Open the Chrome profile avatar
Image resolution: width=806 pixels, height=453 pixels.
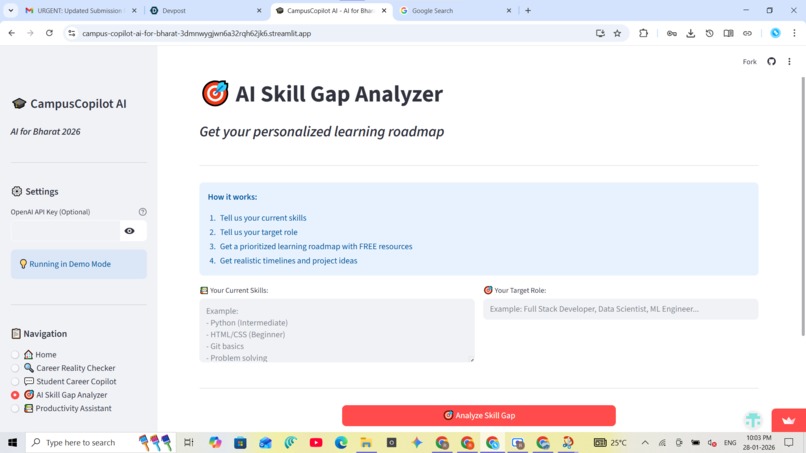click(775, 33)
